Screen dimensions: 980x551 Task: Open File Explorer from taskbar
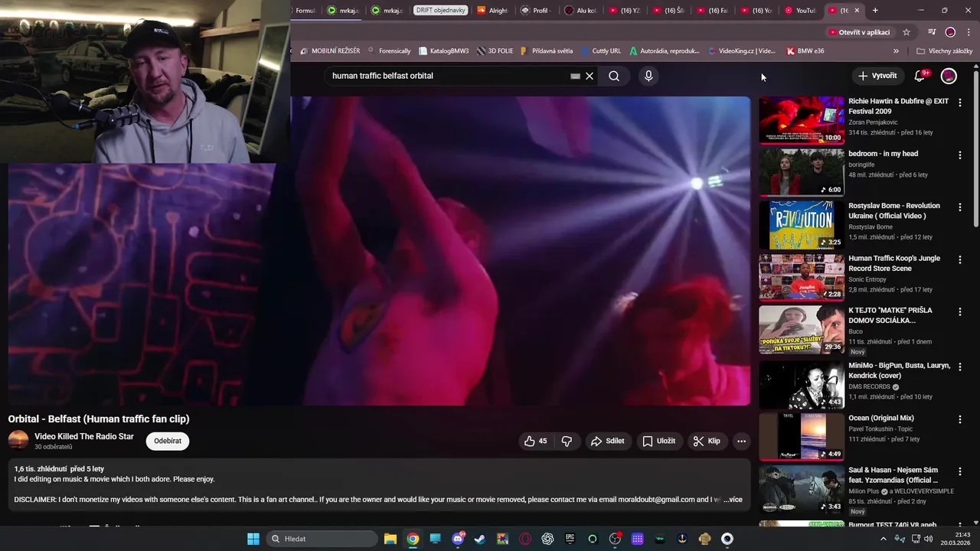pos(390,539)
